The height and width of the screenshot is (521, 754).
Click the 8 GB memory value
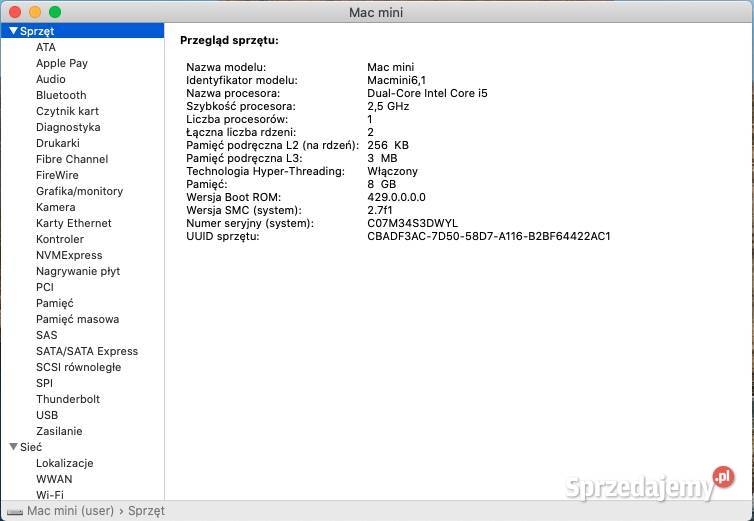[x=382, y=184]
